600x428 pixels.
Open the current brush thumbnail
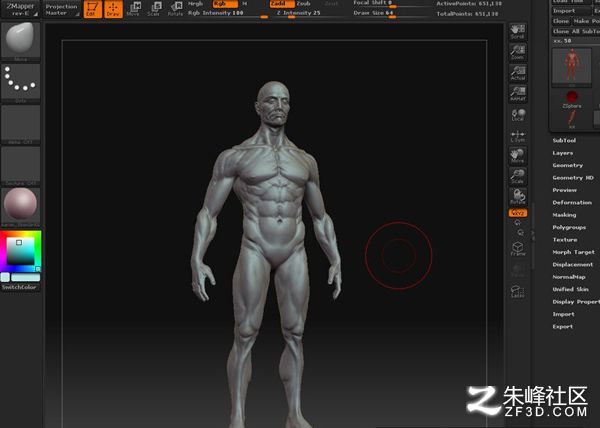pos(20,42)
